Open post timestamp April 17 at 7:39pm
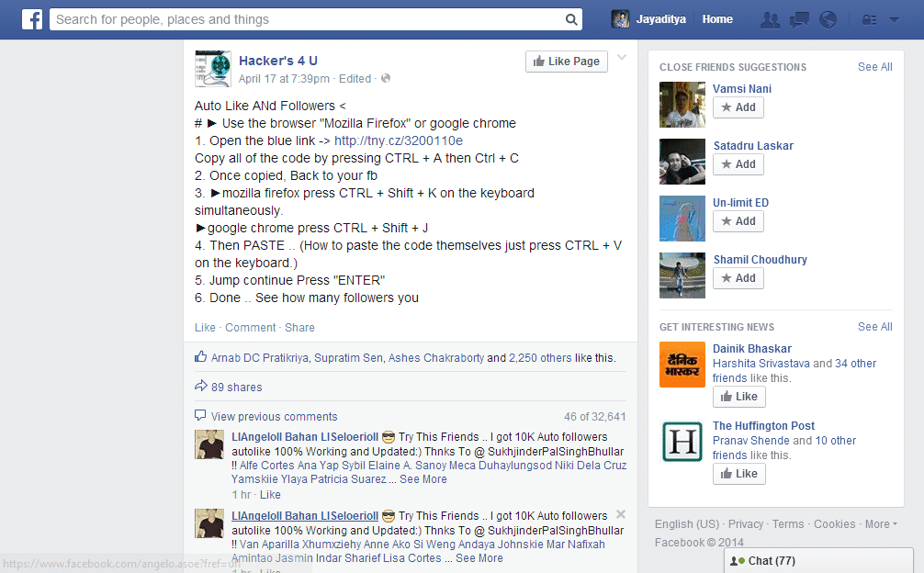 284,79
